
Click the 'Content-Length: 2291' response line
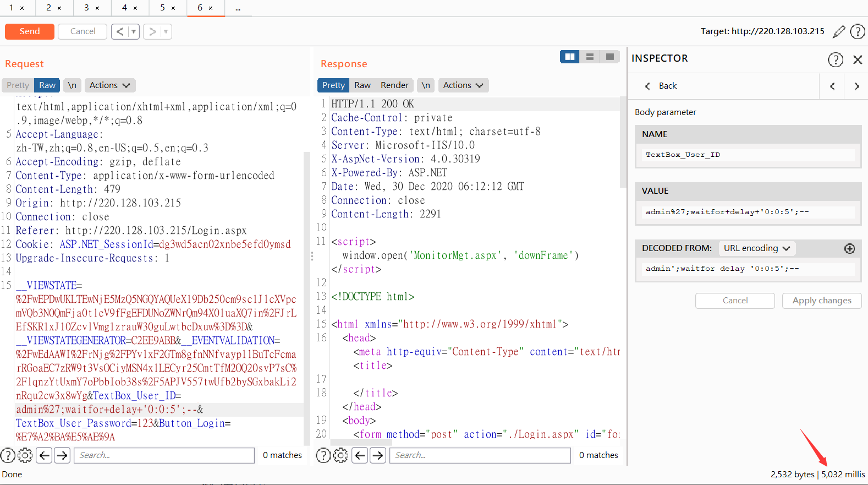point(386,214)
